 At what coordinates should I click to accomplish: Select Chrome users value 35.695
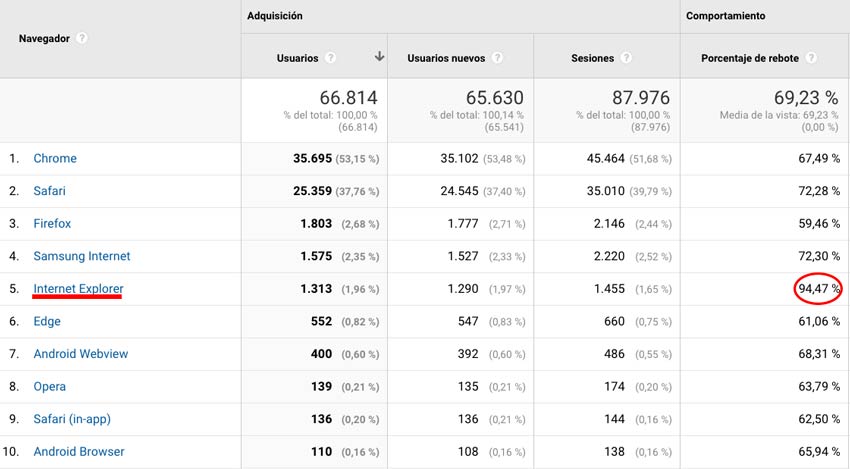[312, 158]
